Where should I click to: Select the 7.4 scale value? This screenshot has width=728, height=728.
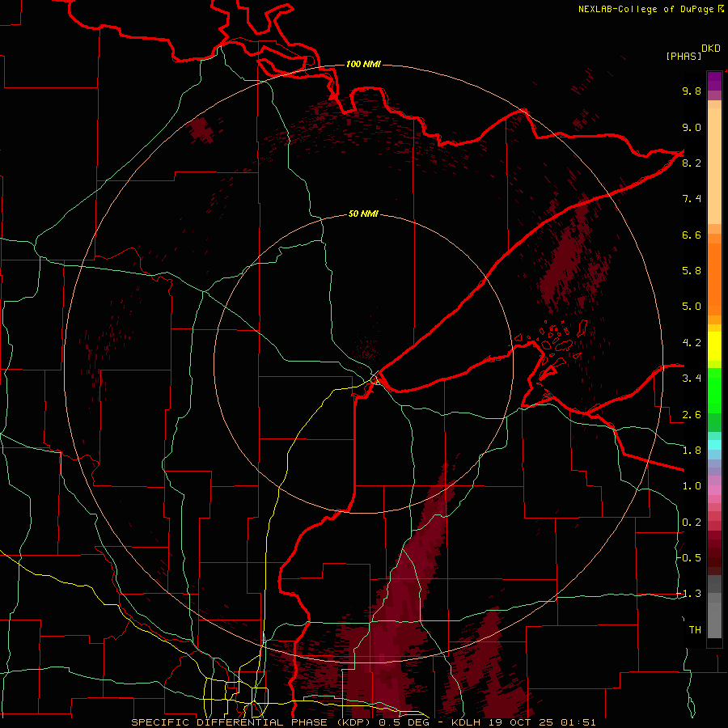[692, 199]
